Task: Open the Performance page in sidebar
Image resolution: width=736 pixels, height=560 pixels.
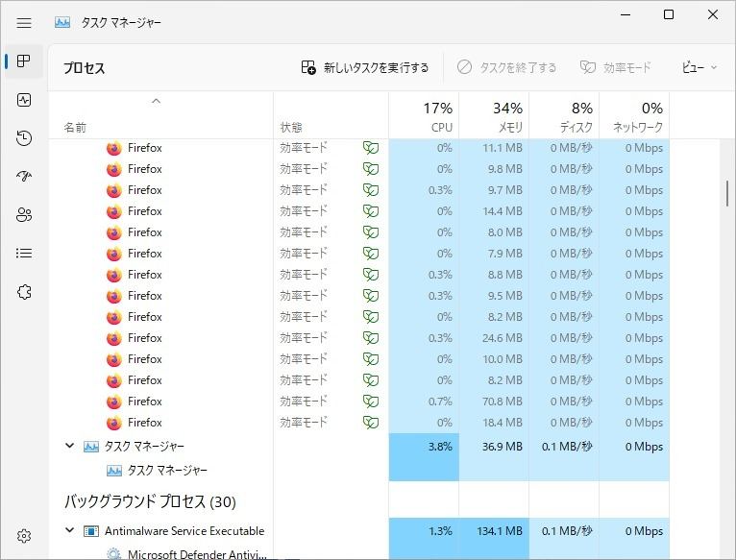Action: 24,100
